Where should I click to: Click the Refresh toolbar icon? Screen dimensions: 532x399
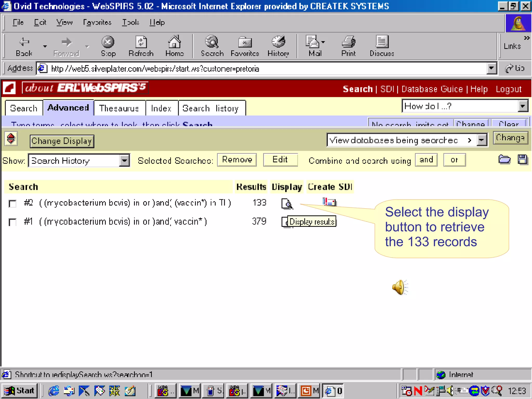[141, 46]
